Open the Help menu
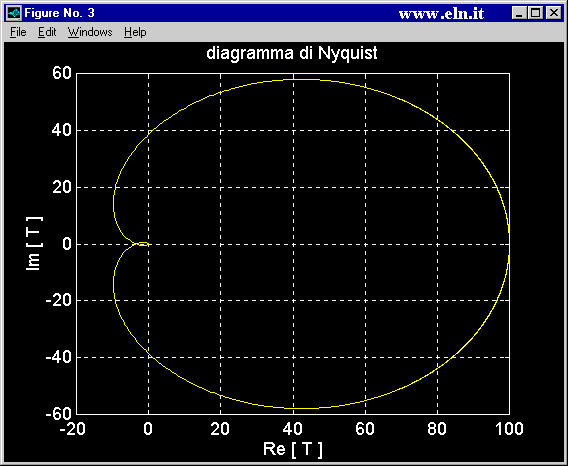Screen dimensions: 568x466 click(x=135, y=32)
